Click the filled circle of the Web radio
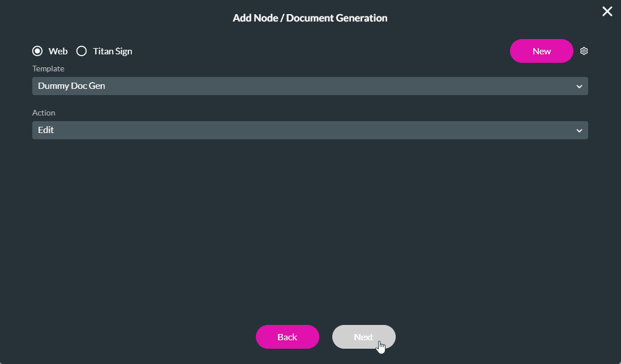 (x=37, y=51)
